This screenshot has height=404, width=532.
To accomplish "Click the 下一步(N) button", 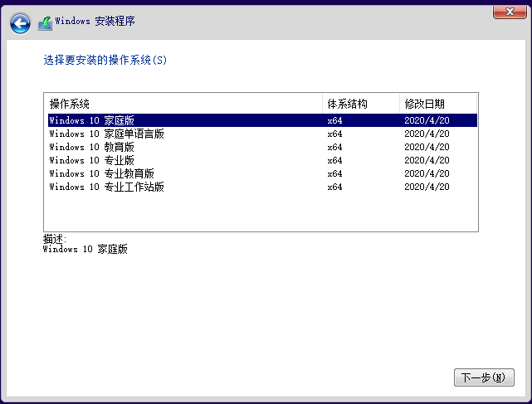I will 484,377.
